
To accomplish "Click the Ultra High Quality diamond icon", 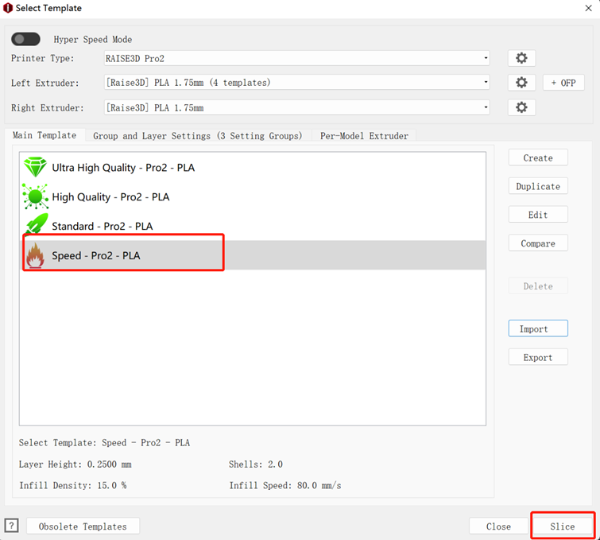I will click(x=35, y=168).
